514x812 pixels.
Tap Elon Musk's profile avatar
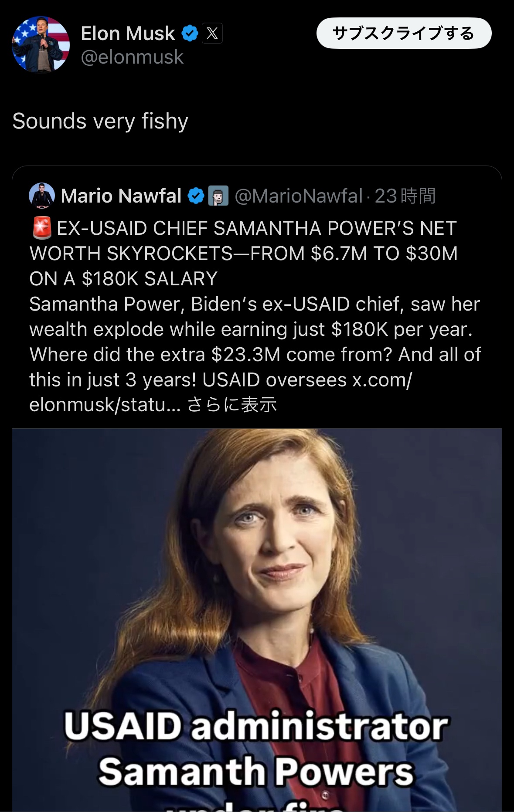point(41,44)
